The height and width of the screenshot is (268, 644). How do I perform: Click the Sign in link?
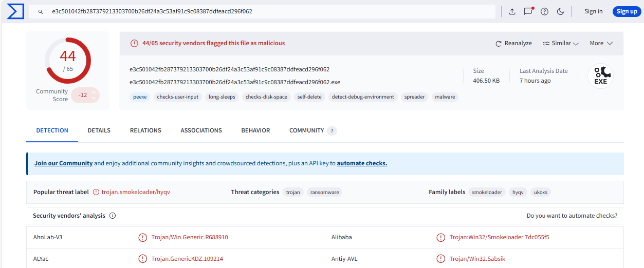point(593,11)
